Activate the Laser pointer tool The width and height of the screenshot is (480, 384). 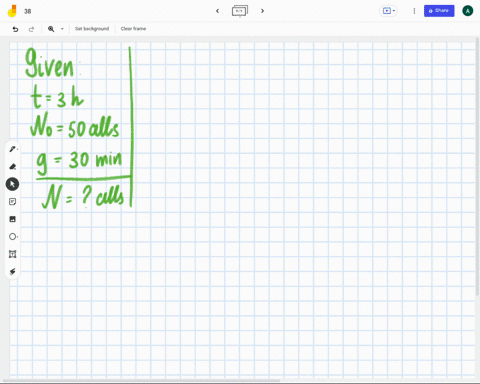pos(13,272)
